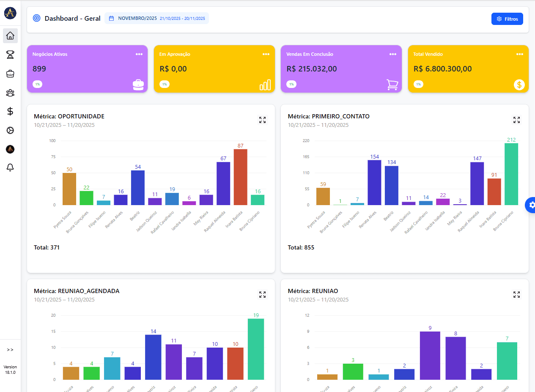
Task: Open notifications with the bell icon
Action: coord(10,167)
